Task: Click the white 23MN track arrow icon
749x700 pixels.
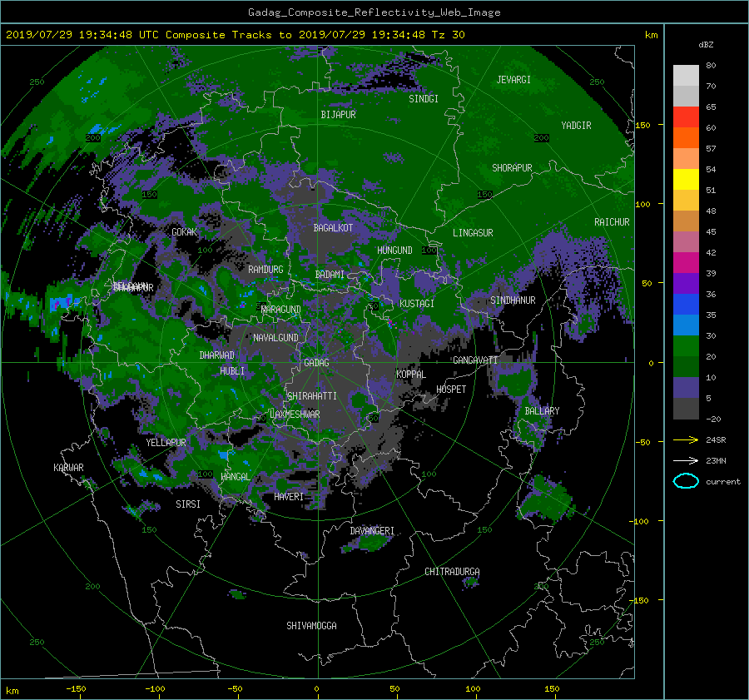Action: [686, 460]
